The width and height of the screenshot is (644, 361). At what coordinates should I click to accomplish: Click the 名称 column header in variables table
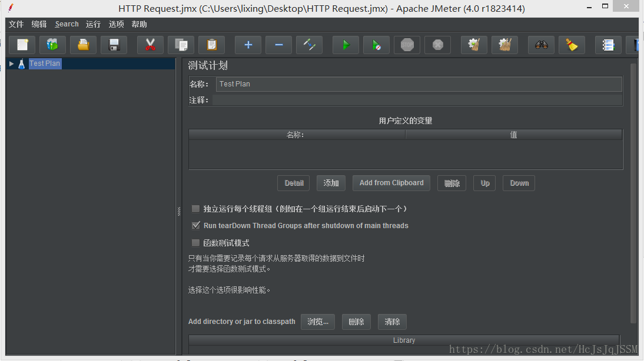coord(297,135)
